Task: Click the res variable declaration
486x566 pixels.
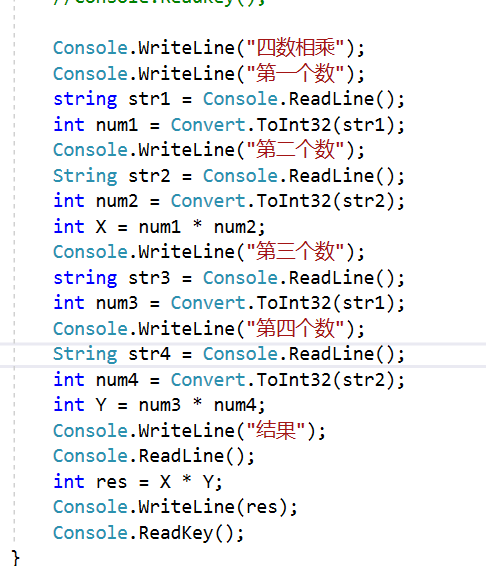Action: tap(112, 483)
